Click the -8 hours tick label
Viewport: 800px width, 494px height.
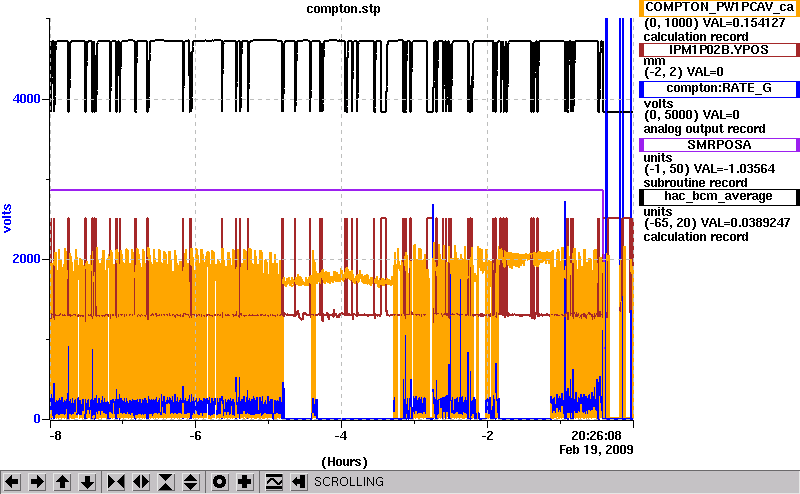(55, 436)
